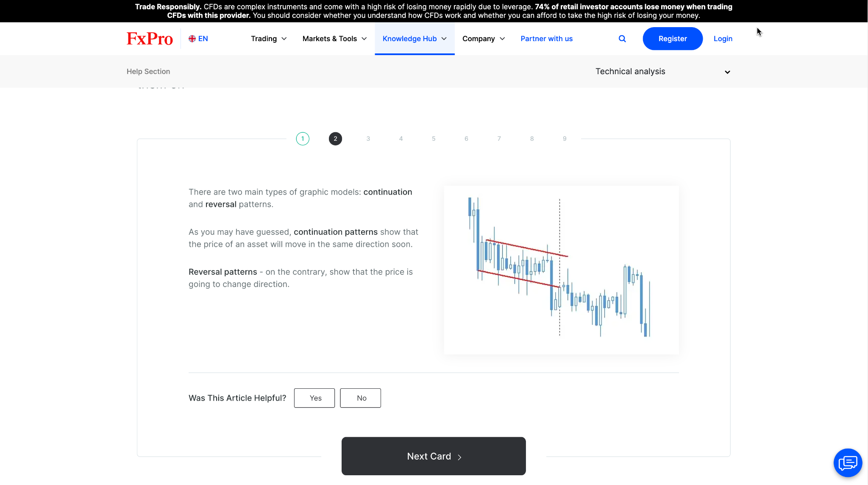Screen dimensions: 868x485
Task: Select the UK flag language icon
Action: coord(192,38)
